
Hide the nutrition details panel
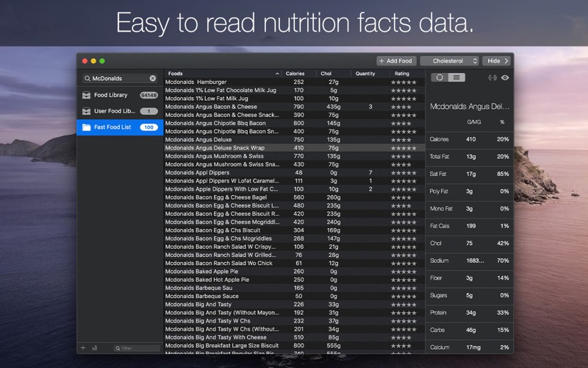tap(497, 61)
